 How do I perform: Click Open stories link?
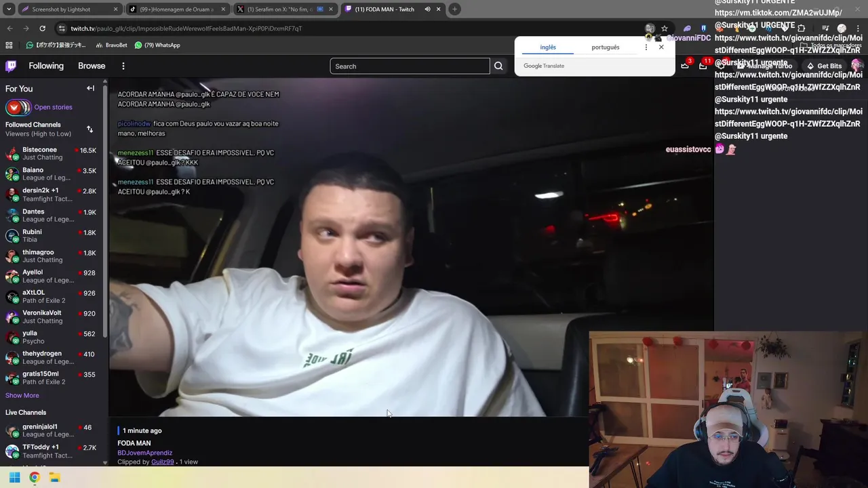[53, 107]
